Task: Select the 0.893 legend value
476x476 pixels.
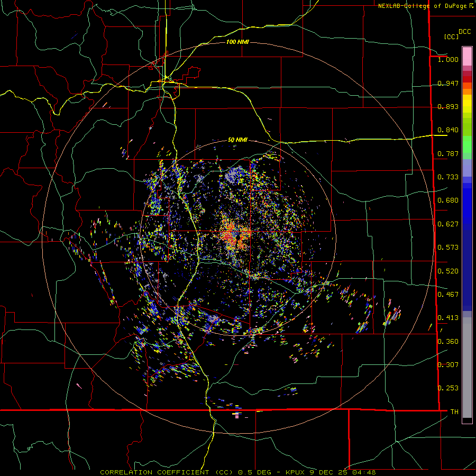Action: click(448, 106)
